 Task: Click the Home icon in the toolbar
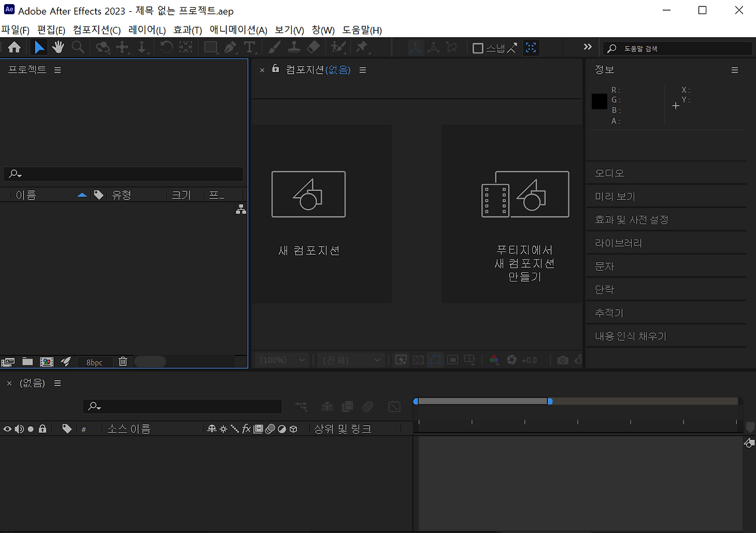tap(15, 47)
